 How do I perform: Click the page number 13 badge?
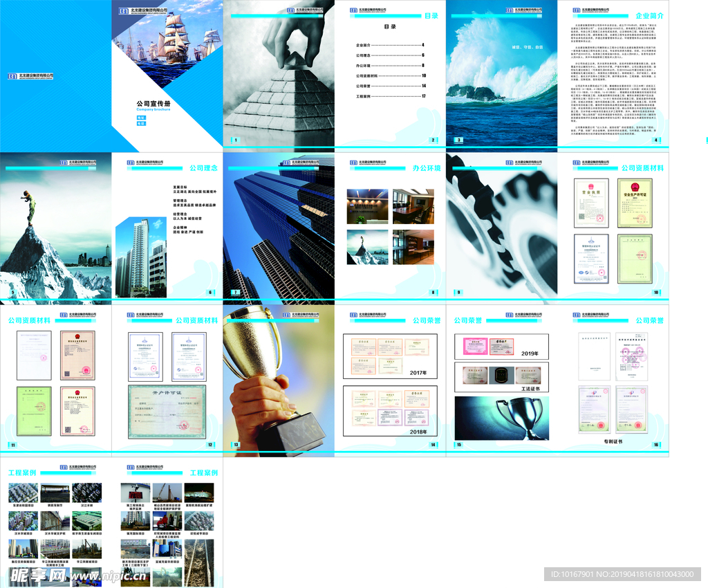tap(235, 445)
